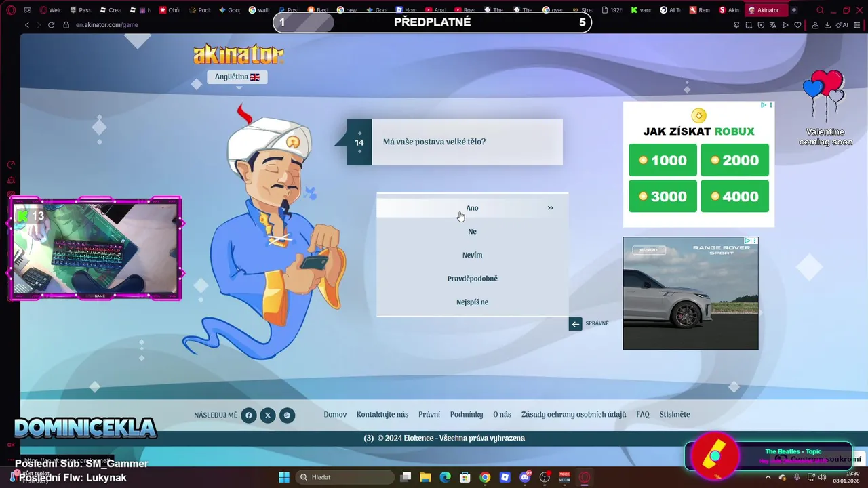
Task: Open Google Chrome from the taskbar
Action: click(x=485, y=477)
